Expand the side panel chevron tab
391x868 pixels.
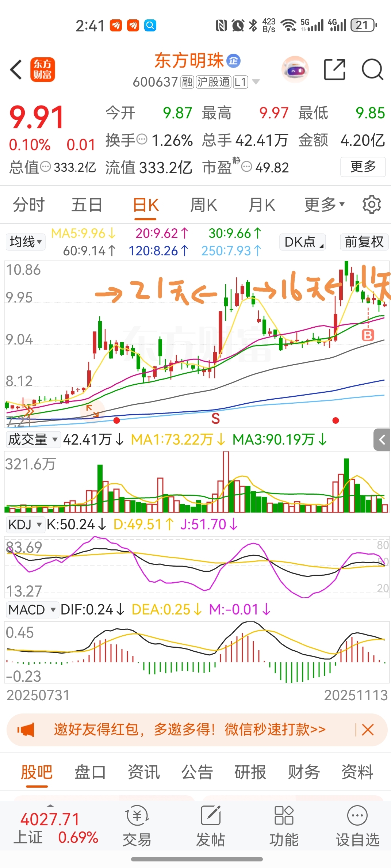point(382,440)
